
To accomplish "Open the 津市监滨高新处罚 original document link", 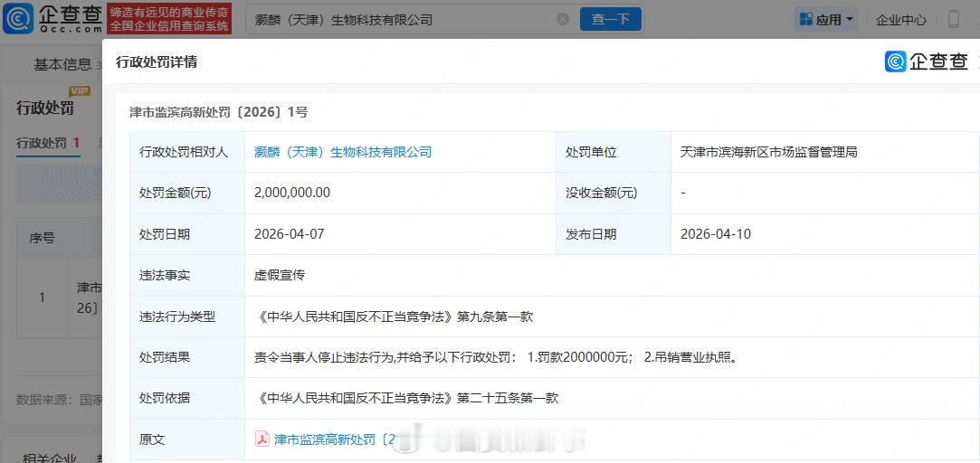I will tap(336, 439).
